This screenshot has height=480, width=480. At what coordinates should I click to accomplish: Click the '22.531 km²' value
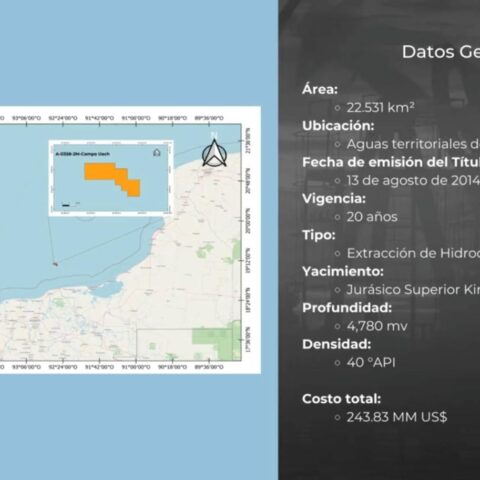(x=380, y=107)
